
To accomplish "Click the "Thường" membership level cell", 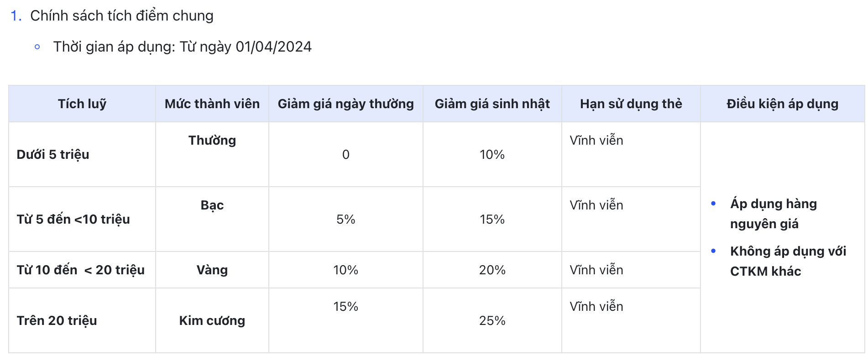I will click(x=212, y=141).
